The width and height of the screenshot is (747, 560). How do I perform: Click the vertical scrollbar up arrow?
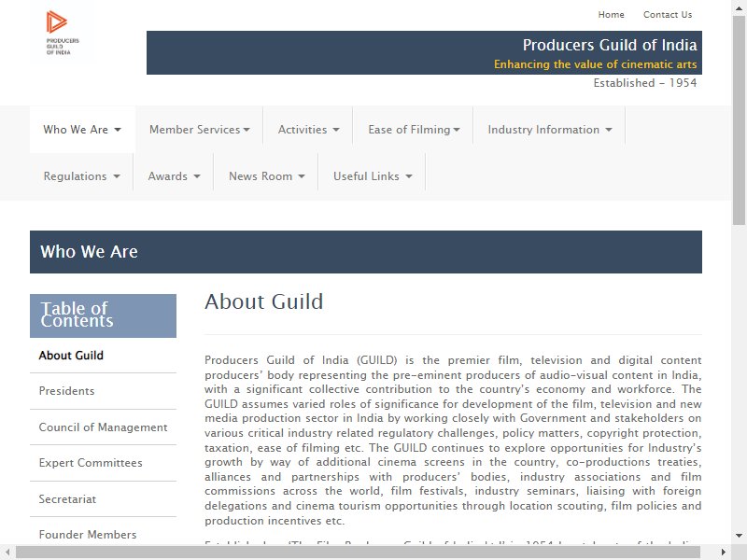tap(739, 7)
